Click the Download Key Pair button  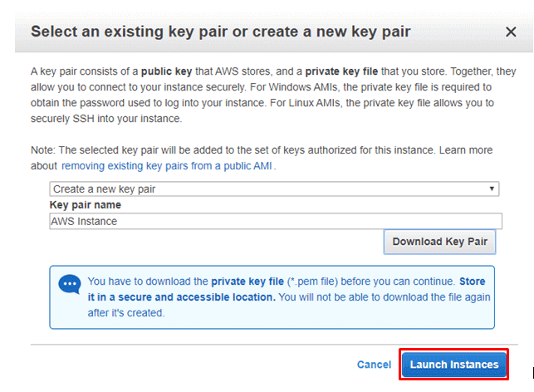(x=439, y=242)
